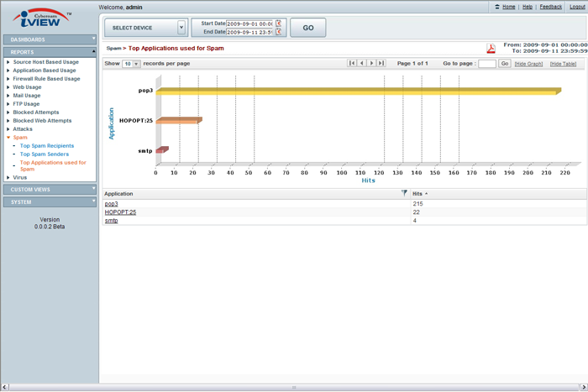588x392 pixels.
Task: Change records per page dropdown
Action: pos(131,64)
